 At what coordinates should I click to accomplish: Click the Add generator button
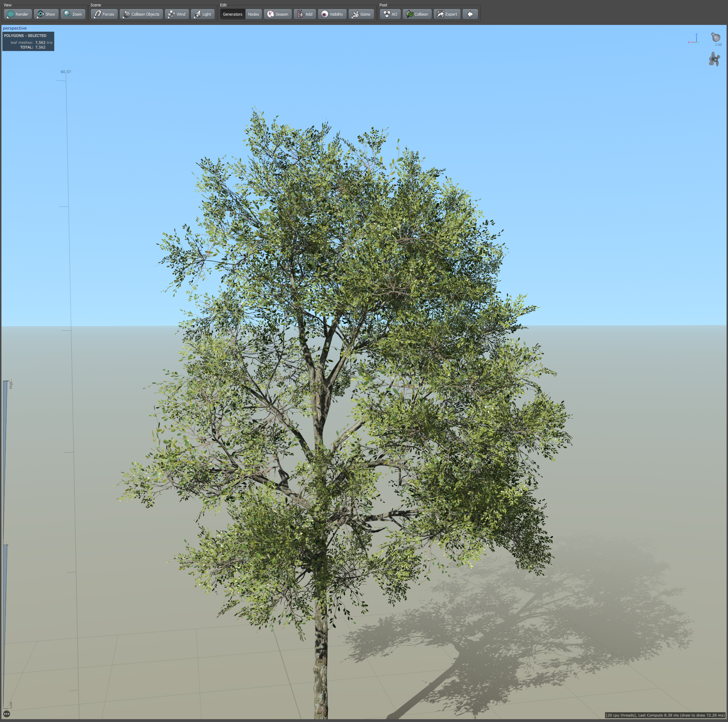coord(304,14)
